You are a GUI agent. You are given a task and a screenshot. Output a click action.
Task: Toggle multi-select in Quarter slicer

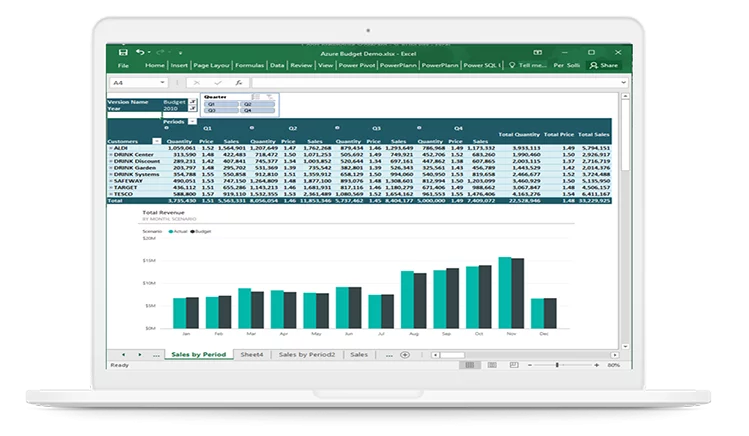[257, 97]
